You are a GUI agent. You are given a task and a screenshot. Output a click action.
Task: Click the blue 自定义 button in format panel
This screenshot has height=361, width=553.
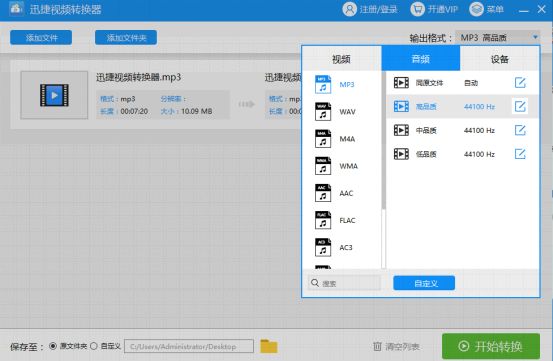tap(424, 283)
